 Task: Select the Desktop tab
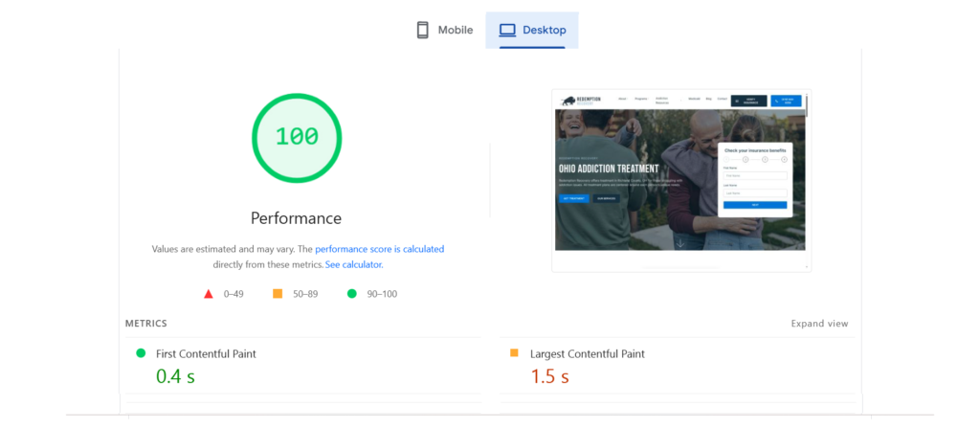coord(532,30)
